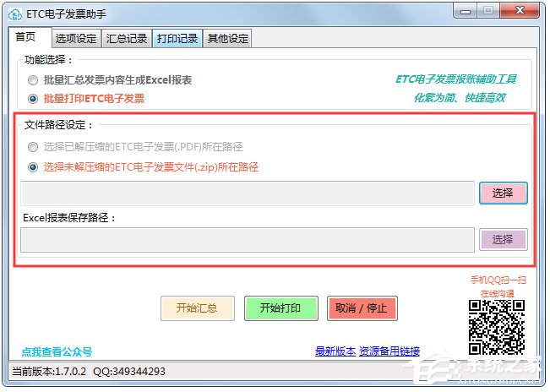This screenshot has width=550, height=392.
Task: Open the 资源备用链接 link
Action: (x=389, y=351)
